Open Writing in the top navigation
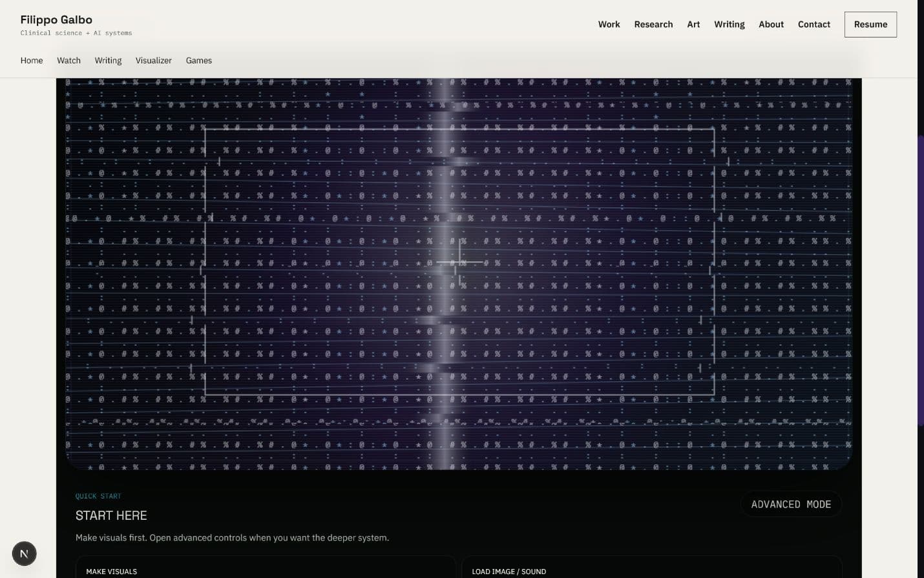This screenshot has width=924, height=578. [729, 24]
